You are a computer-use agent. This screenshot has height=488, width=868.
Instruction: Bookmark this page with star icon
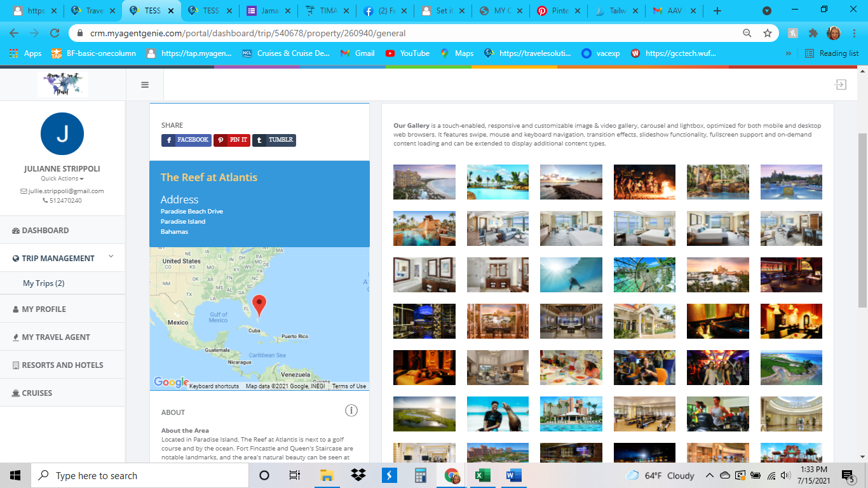tap(768, 33)
